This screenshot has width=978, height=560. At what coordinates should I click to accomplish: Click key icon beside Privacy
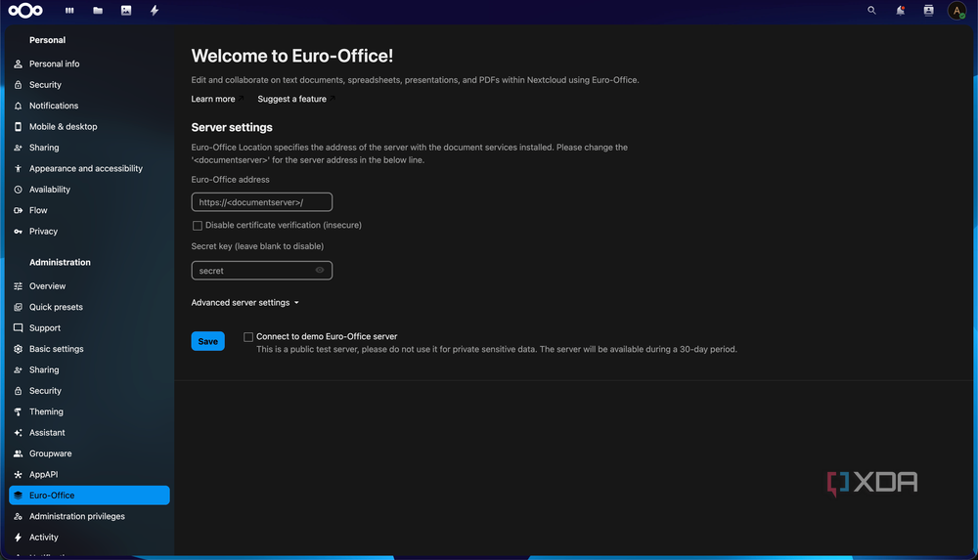pyautogui.click(x=18, y=232)
